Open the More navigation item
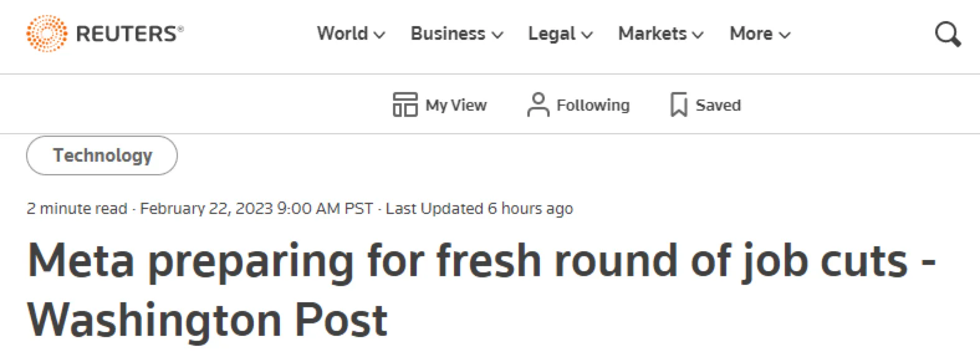 point(751,33)
